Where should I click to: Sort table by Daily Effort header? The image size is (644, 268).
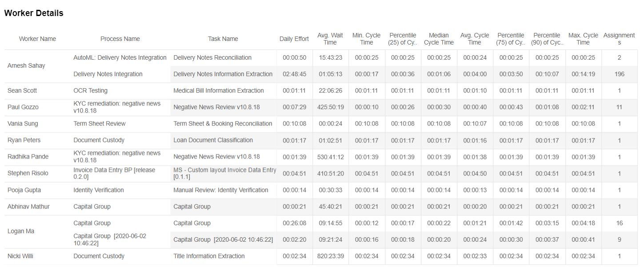[x=294, y=39]
